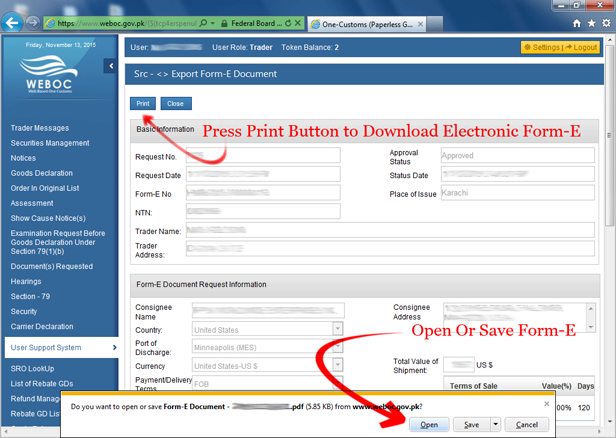Collapse the WEBOC sidebar panel arrow
Image resolution: width=616 pixels, height=438 pixels.
pyautogui.click(x=111, y=66)
